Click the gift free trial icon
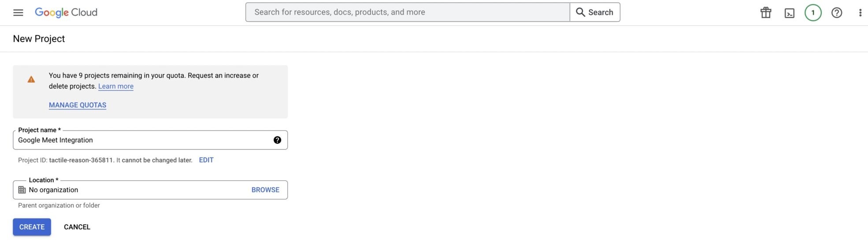Screen dimensions: 868x249 [x=766, y=12]
